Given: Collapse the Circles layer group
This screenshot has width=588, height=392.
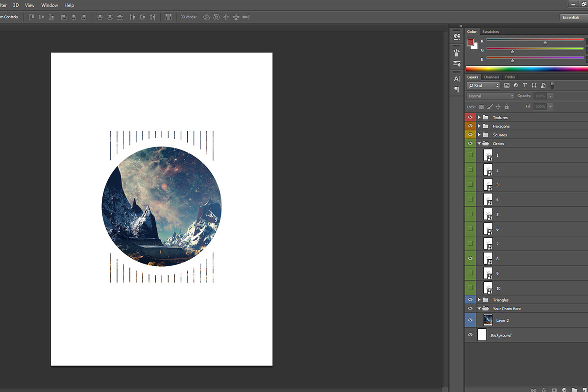Looking at the screenshot, I should [479, 144].
